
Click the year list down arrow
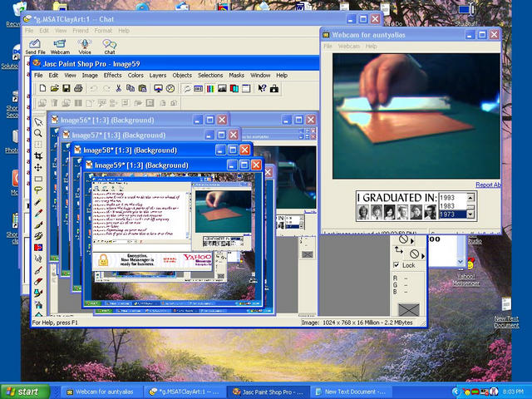click(470, 214)
